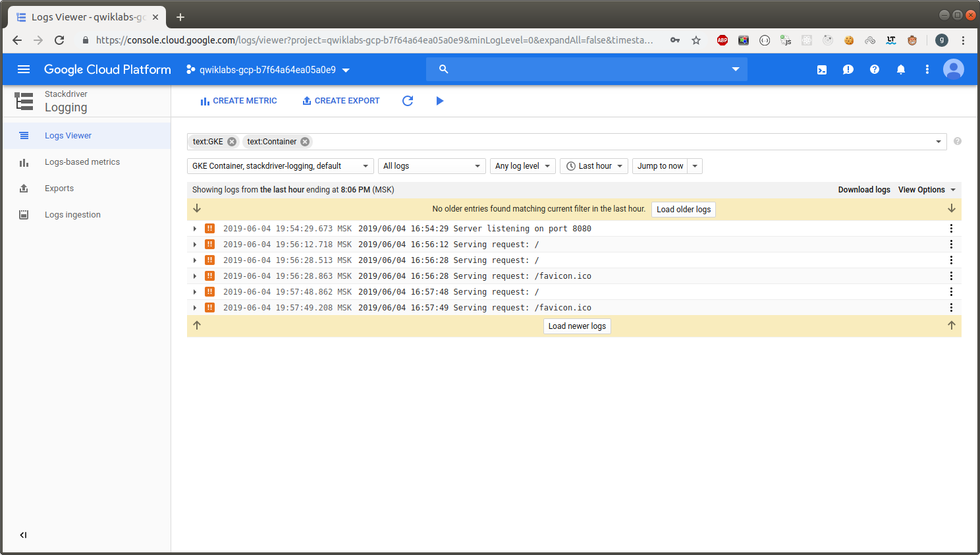The height and width of the screenshot is (555, 980).
Task: Bookmark this page with the star icon
Action: (x=696, y=40)
